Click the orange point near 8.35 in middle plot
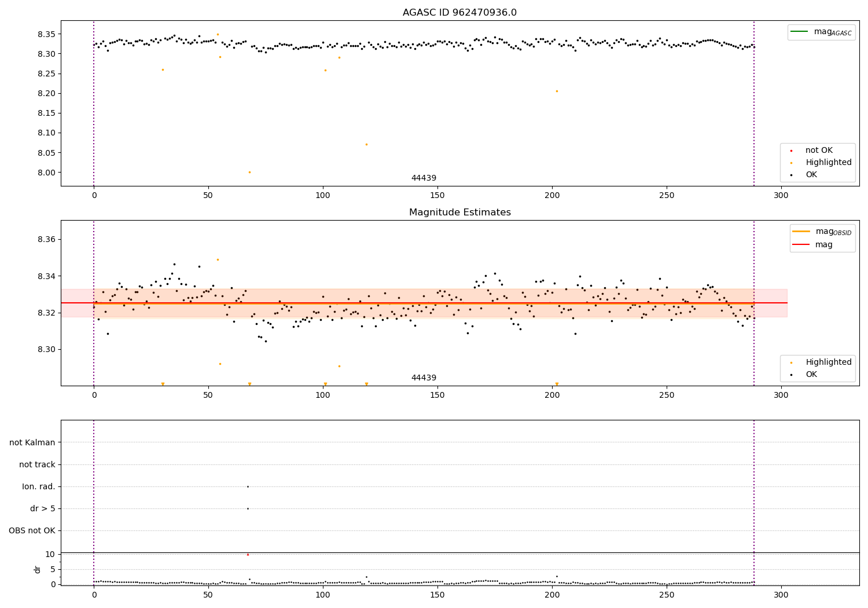The image size is (868, 608). click(218, 259)
